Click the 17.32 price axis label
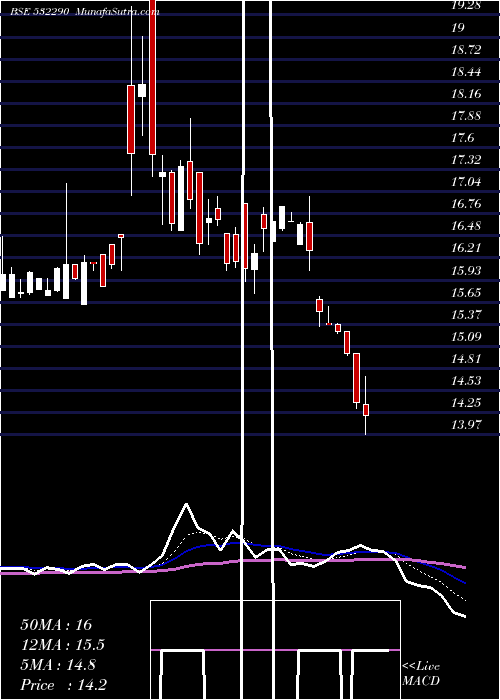The height and width of the screenshot is (700, 500). (466, 160)
